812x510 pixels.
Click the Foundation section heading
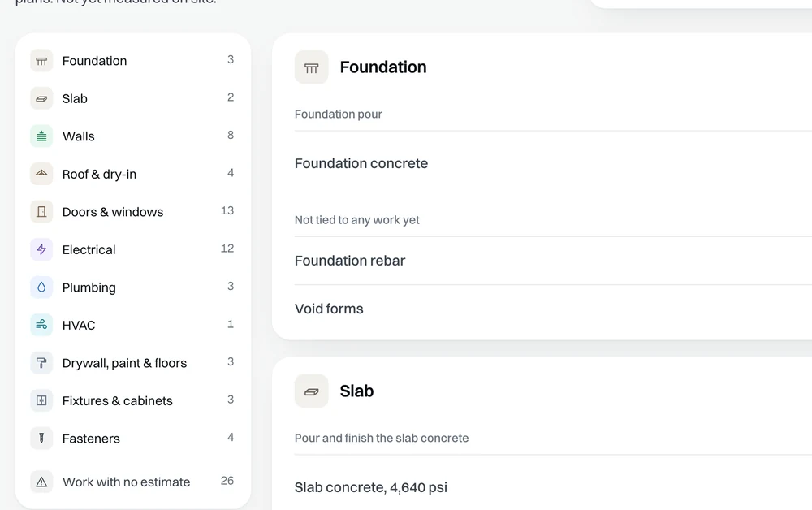pyautogui.click(x=383, y=67)
